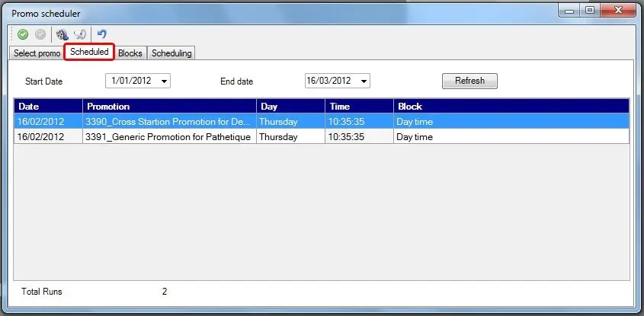
Task: Select the 3390_Cross Startion Promotion row
Action: click(168, 121)
